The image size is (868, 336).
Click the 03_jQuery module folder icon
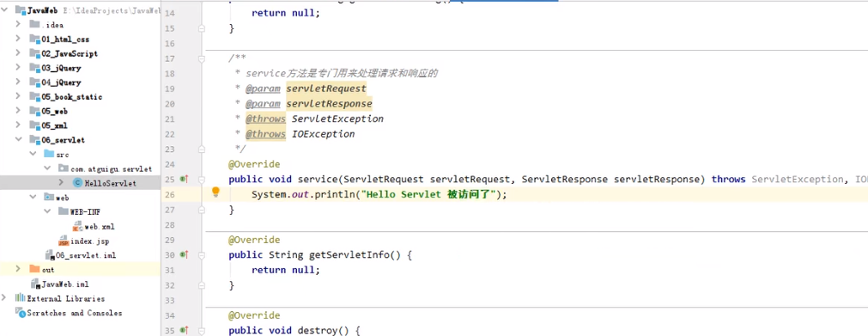[x=35, y=68]
